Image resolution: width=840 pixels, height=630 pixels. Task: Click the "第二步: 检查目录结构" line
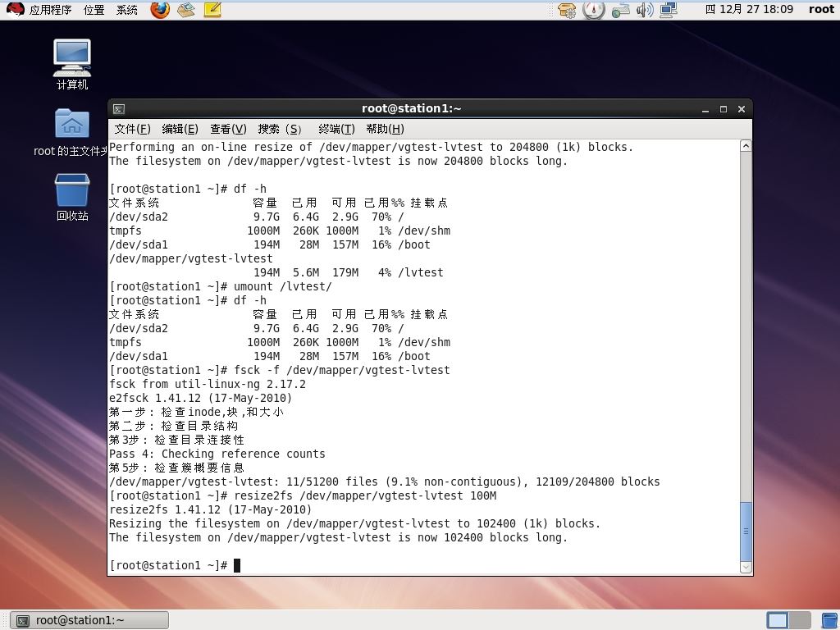tap(174, 426)
